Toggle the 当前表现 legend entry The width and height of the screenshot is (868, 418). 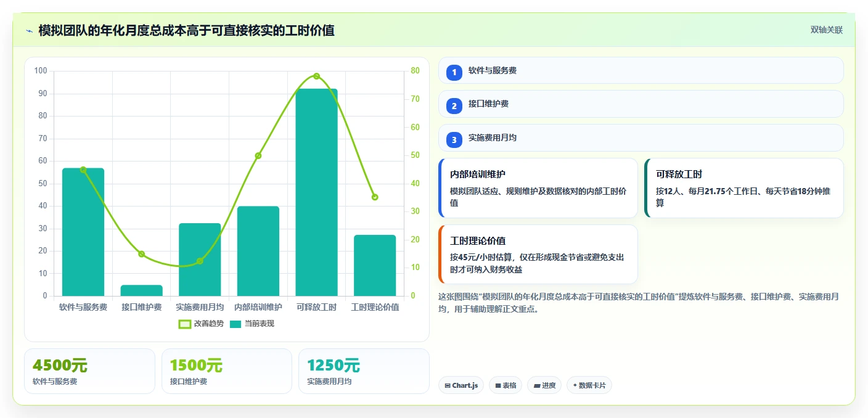[x=252, y=324]
